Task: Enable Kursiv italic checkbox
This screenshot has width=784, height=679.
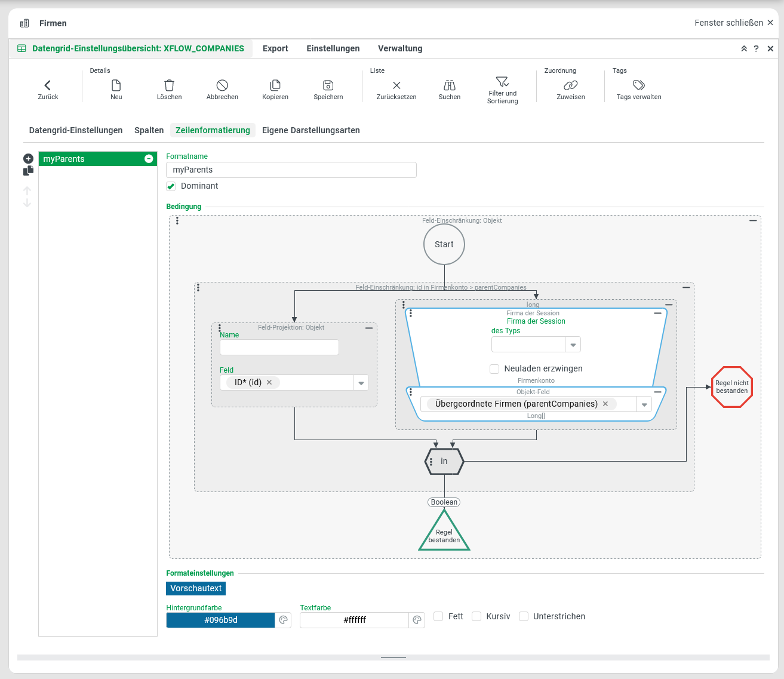Action: (476, 616)
